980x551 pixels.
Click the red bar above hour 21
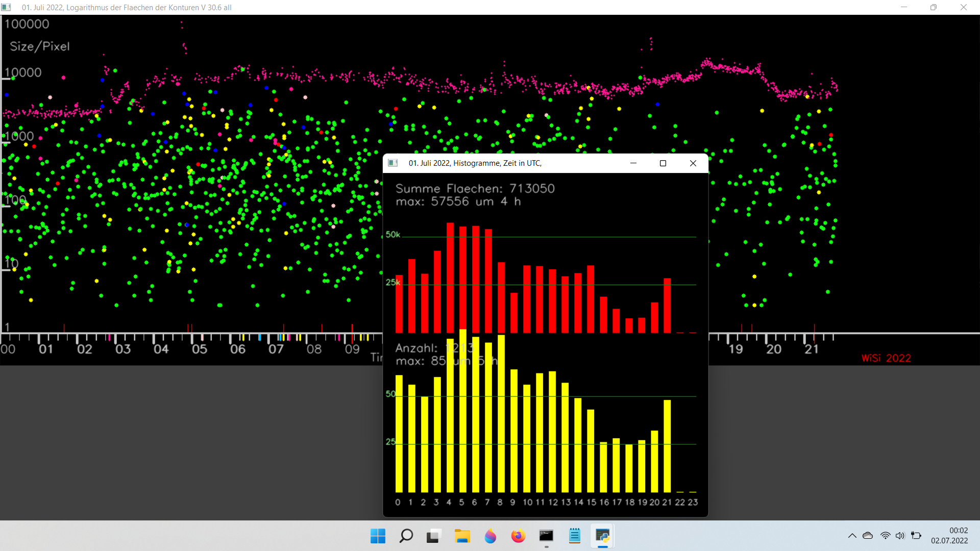[x=667, y=306]
